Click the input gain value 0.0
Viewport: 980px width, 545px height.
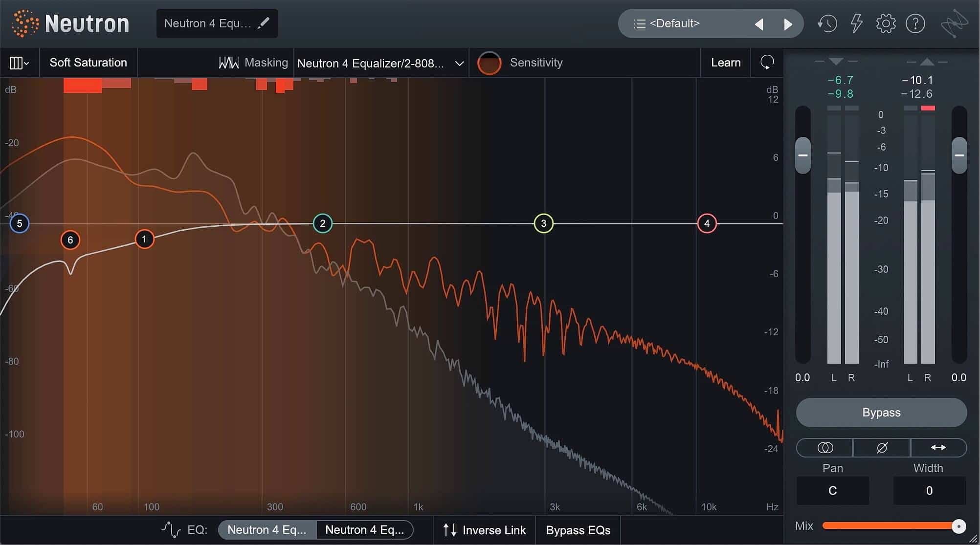(x=802, y=377)
